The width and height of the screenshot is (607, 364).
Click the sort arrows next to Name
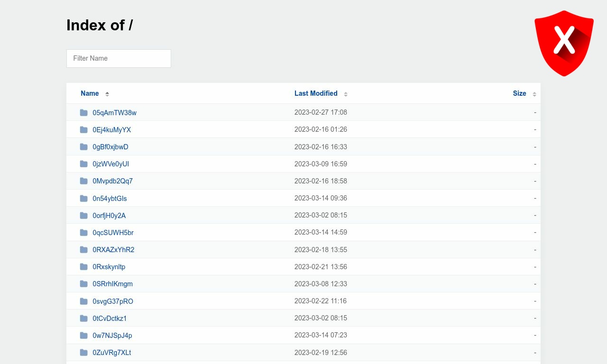[x=107, y=94]
